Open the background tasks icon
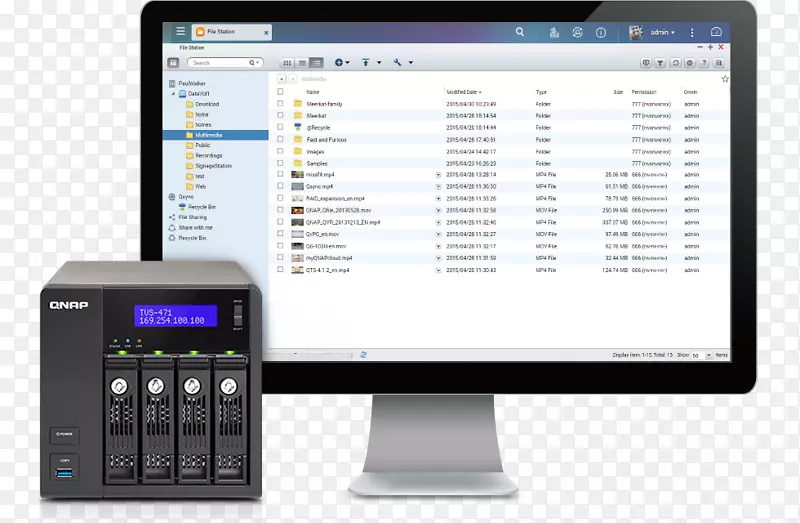 click(x=554, y=33)
